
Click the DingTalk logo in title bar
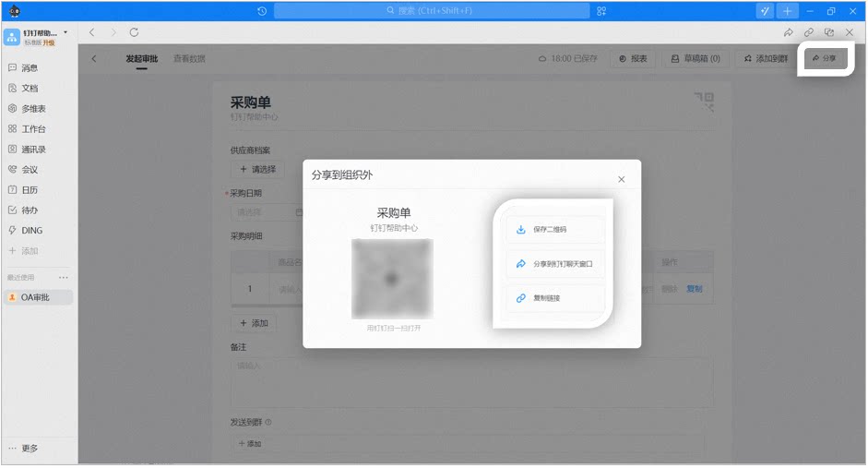[14, 10]
